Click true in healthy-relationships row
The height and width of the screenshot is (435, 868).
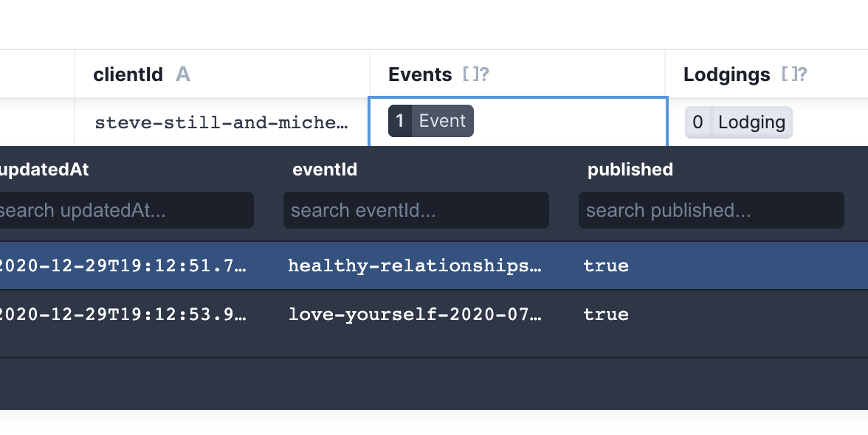606,266
